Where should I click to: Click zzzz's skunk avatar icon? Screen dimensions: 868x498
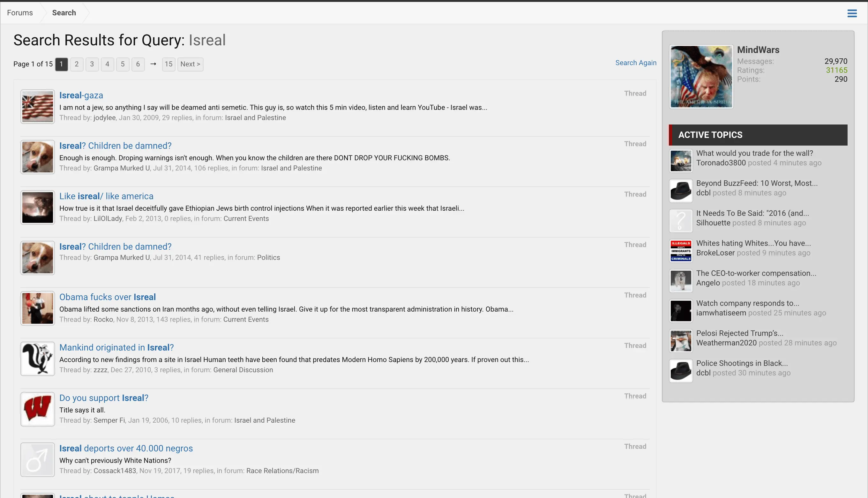[38, 359]
